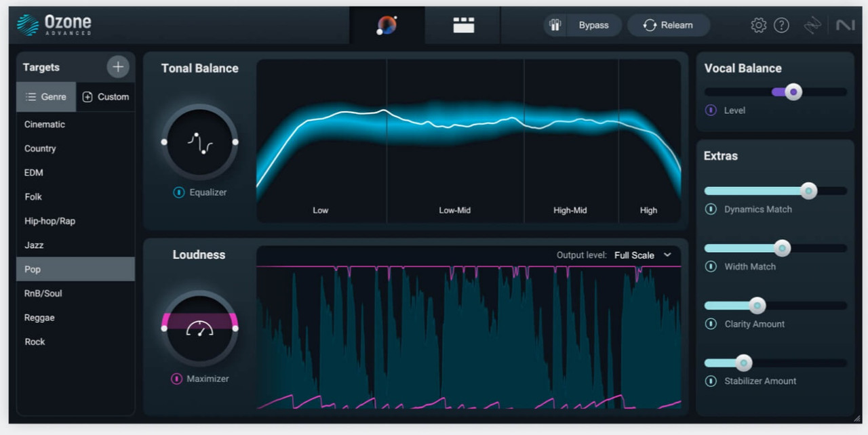Toggle the Equalizer power button
Image resolution: width=868 pixels, height=435 pixels.
(178, 192)
